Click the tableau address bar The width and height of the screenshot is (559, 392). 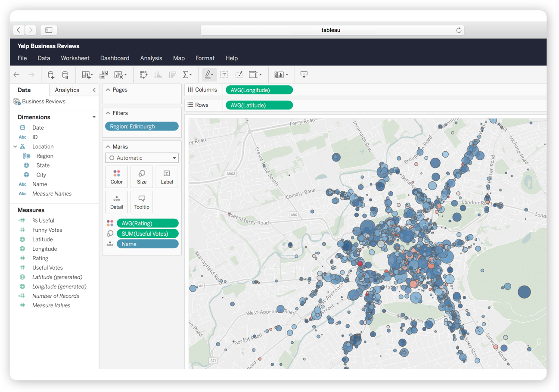331,30
